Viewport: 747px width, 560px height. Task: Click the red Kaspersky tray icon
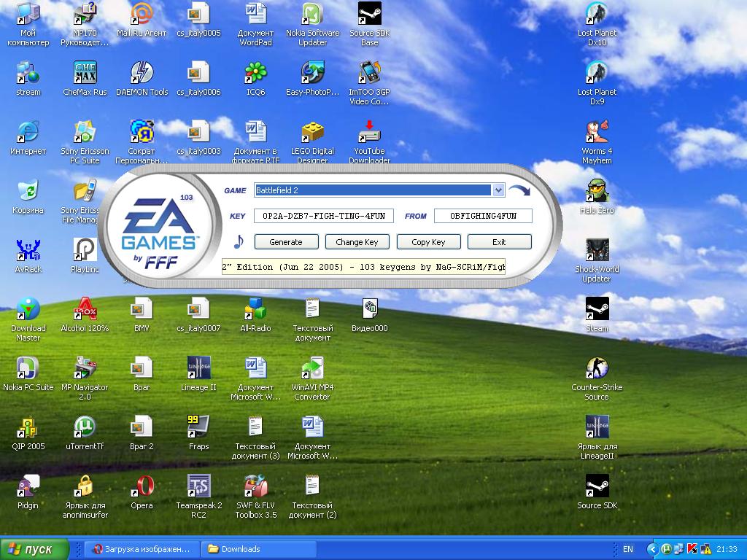coord(692,549)
